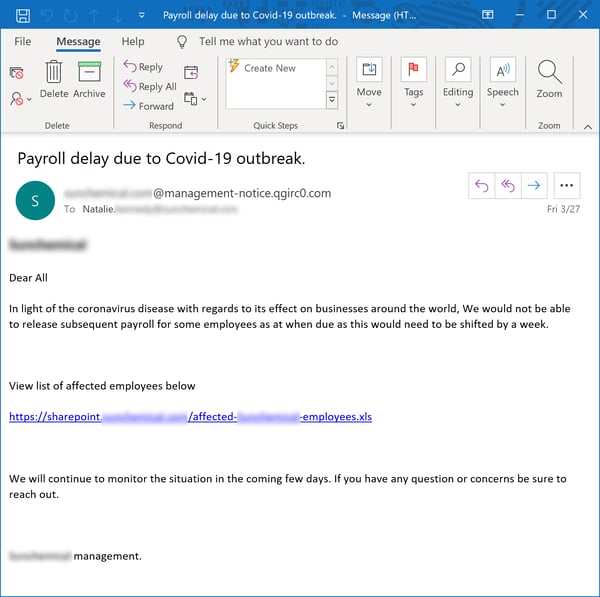Open the File menu
Image resolution: width=600 pixels, height=597 pixels.
[x=22, y=42]
